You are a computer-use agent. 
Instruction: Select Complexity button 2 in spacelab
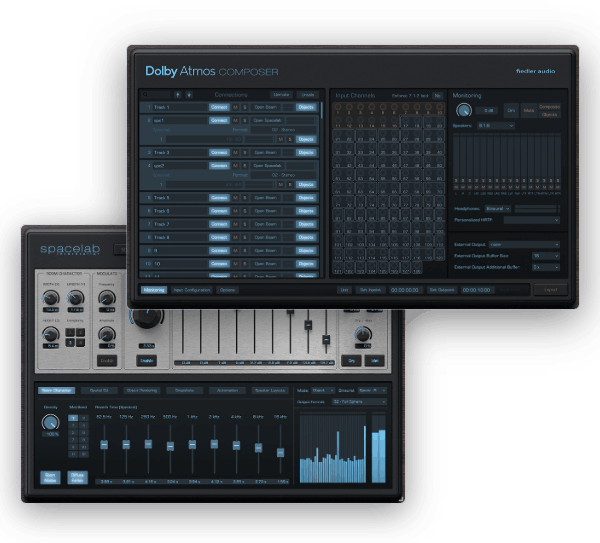(80, 332)
